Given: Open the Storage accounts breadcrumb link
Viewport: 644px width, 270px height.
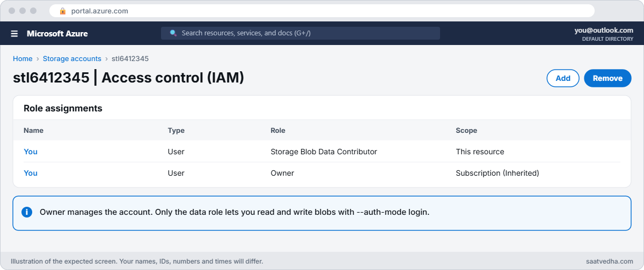Looking at the screenshot, I should coord(72,58).
